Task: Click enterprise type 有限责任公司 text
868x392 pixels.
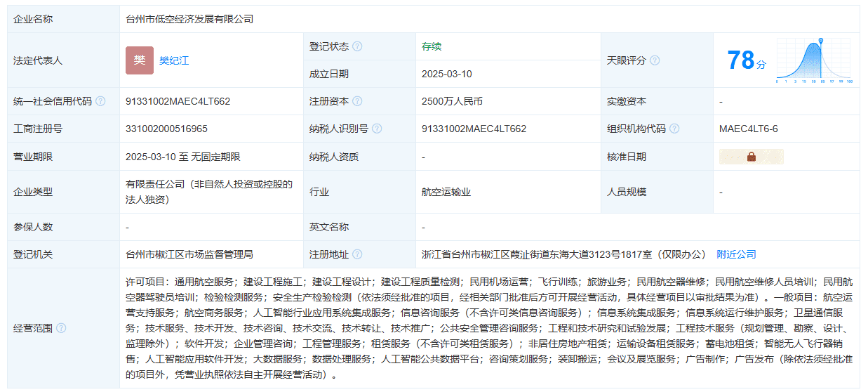Action: click(x=208, y=192)
